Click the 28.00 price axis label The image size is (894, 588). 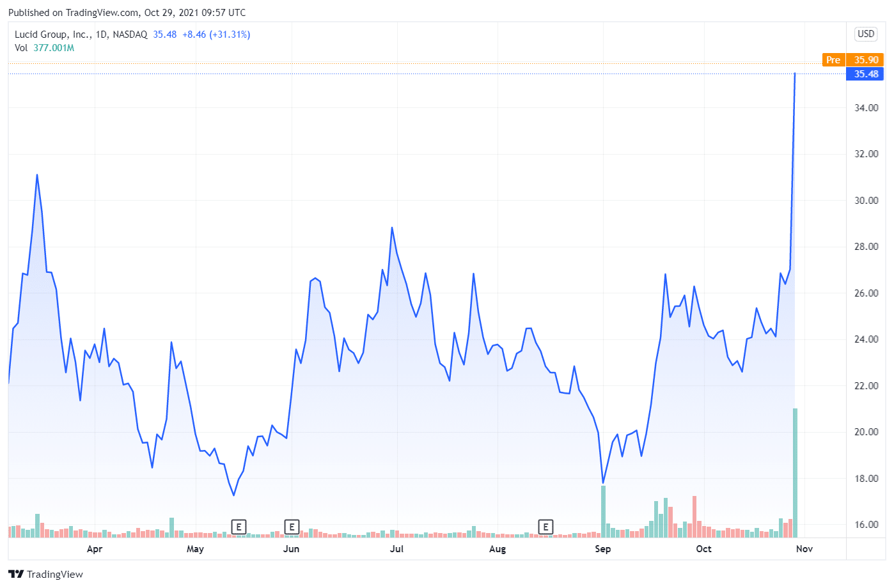[x=867, y=247]
